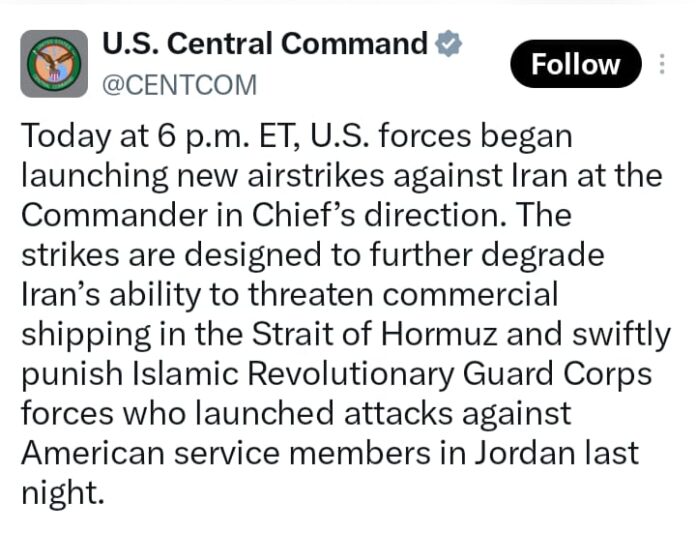Screen dimensions: 696x533
Task: Open the @CENTCOM handle link
Action: point(179,85)
